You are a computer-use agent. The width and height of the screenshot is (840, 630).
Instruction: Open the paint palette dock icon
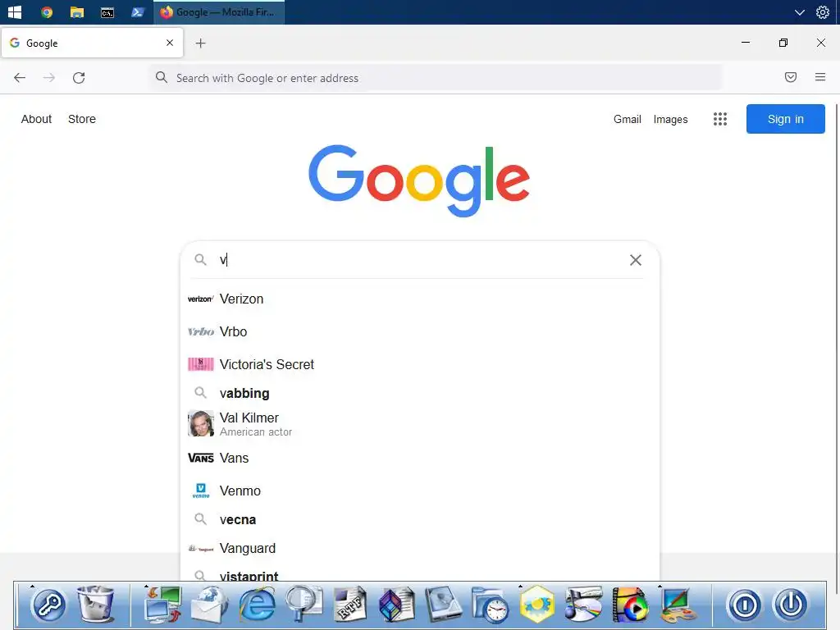(677, 605)
